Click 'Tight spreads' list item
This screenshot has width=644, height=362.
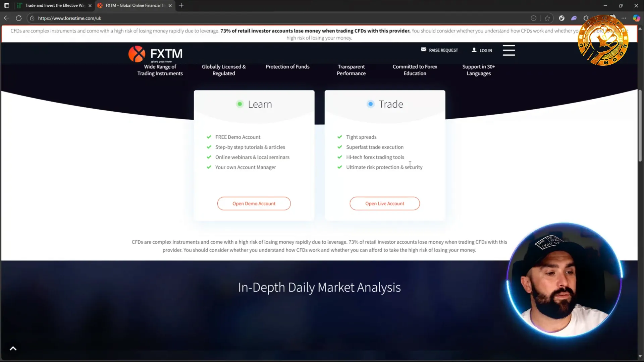pyautogui.click(x=361, y=137)
